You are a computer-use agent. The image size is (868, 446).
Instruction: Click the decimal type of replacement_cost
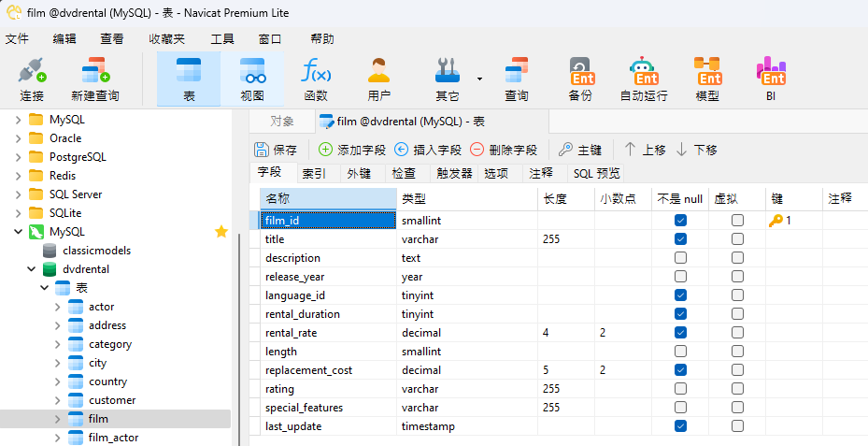point(421,370)
